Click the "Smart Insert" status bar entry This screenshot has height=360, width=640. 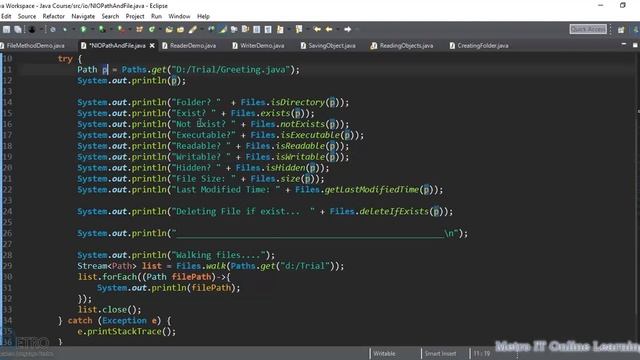click(x=440, y=353)
